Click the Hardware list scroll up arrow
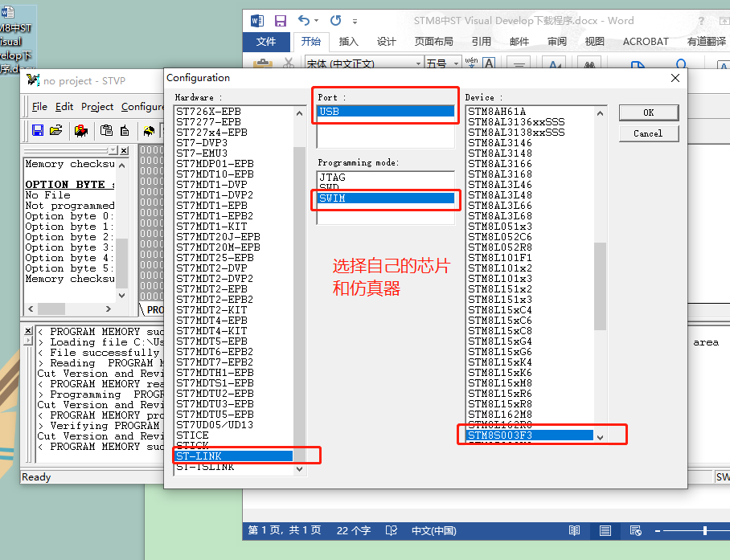Image resolution: width=730 pixels, height=560 pixels. click(299, 113)
